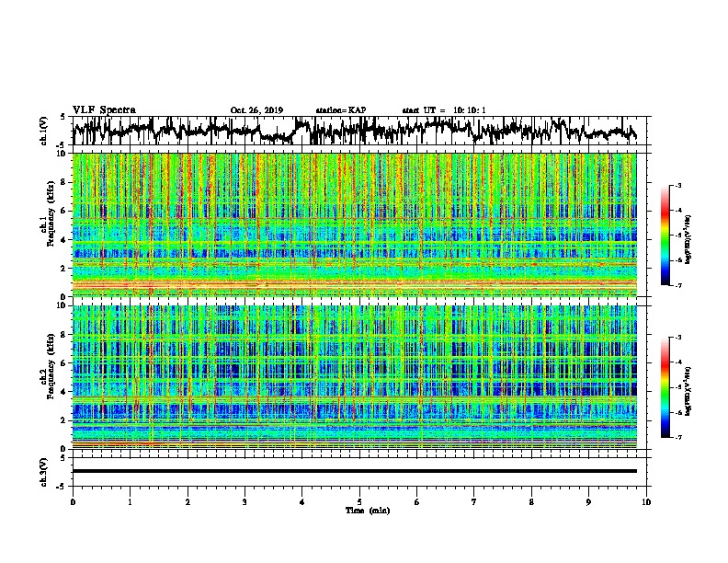The image size is (728, 563).
Task: Click the ch.1 frequency axis '8' tick label
Action: coord(64,182)
